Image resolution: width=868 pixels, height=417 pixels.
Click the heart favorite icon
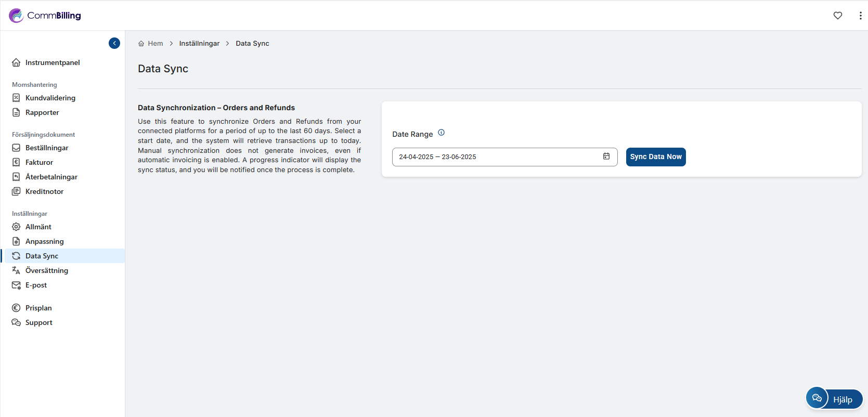837,16
